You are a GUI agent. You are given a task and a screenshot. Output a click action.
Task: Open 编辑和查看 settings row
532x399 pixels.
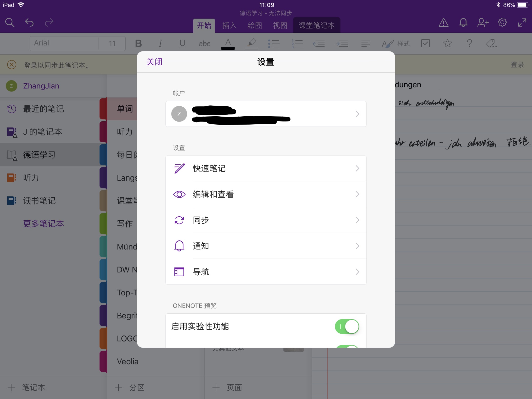(x=266, y=194)
